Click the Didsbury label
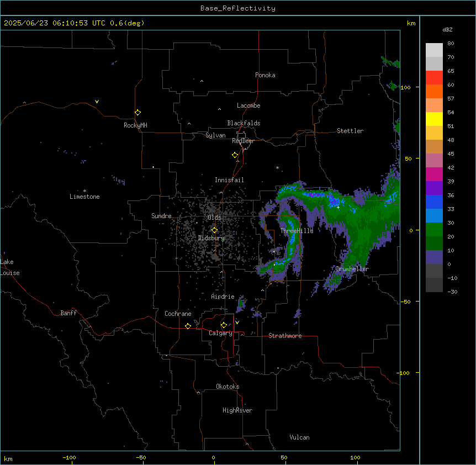The image size is (476, 465). 211,238
